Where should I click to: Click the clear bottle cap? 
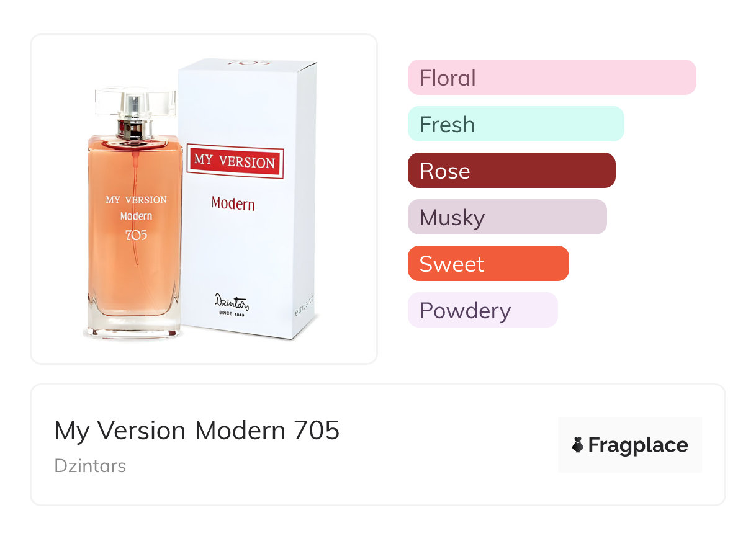135,103
